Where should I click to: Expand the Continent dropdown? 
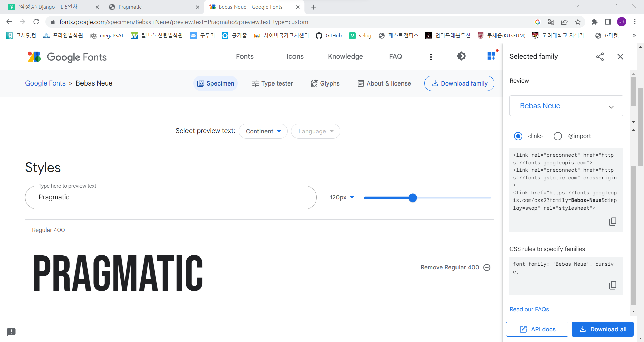(263, 131)
